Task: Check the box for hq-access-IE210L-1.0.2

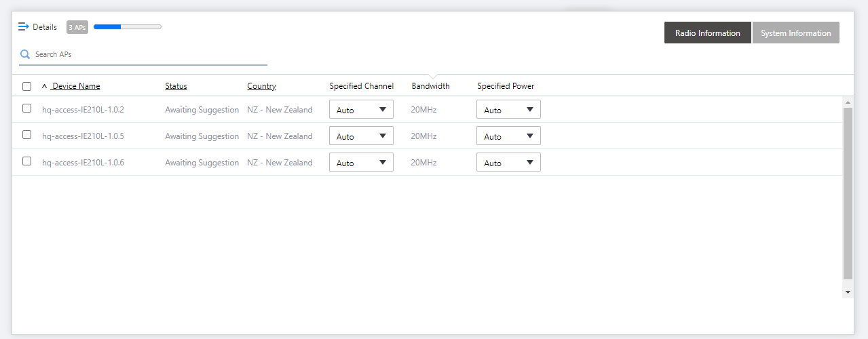Action: pyautogui.click(x=27, y=108)
